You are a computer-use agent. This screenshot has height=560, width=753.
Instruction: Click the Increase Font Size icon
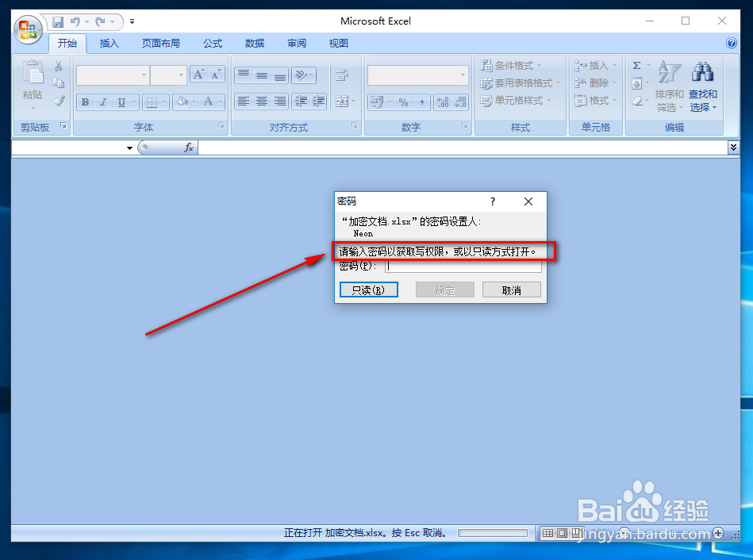click(198, 75)
